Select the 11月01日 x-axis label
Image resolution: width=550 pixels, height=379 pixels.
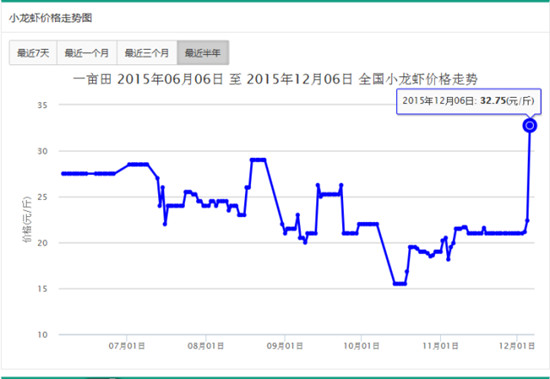[x=440, y=346]
